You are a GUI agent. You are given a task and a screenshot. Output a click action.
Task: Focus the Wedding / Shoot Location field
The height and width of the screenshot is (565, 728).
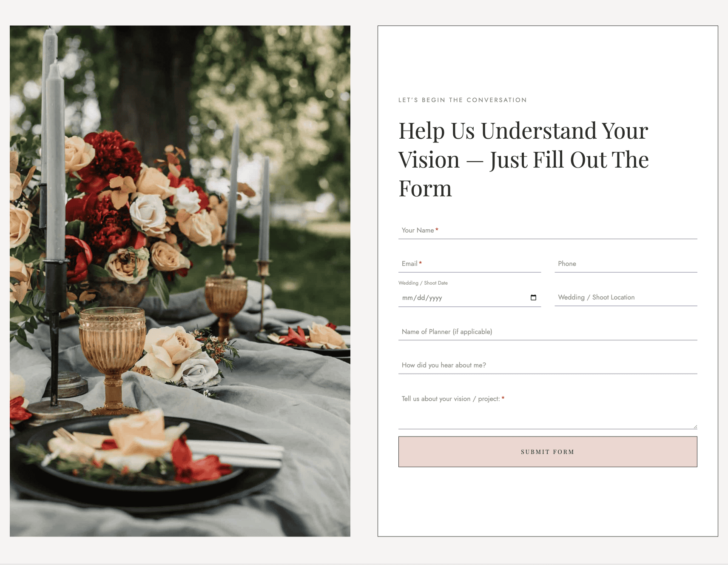click(626, 297)
